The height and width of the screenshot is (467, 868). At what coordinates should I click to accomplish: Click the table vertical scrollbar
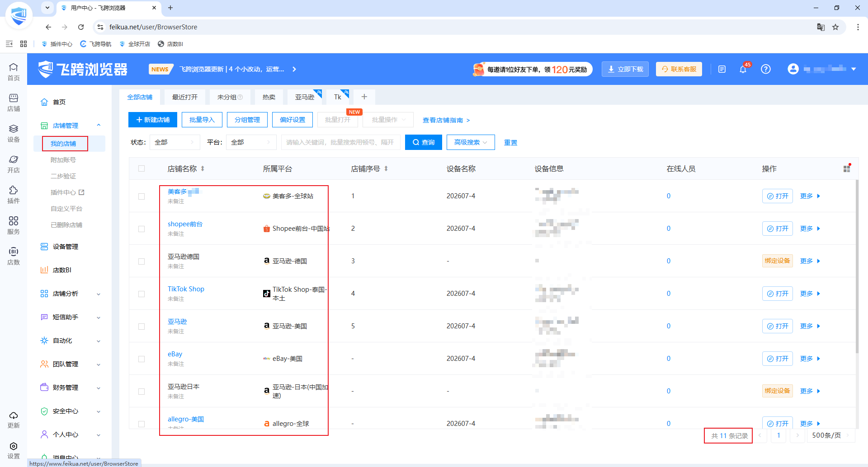(857, 266)
